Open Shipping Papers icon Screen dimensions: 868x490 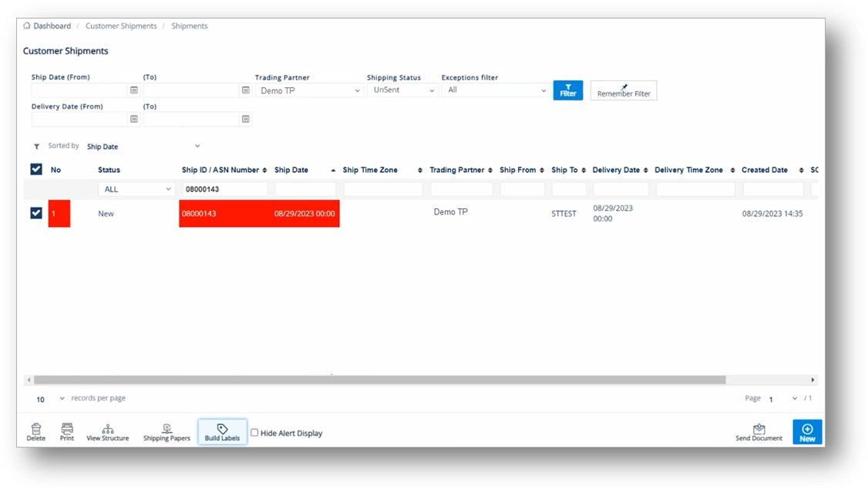tap(167, 429)
